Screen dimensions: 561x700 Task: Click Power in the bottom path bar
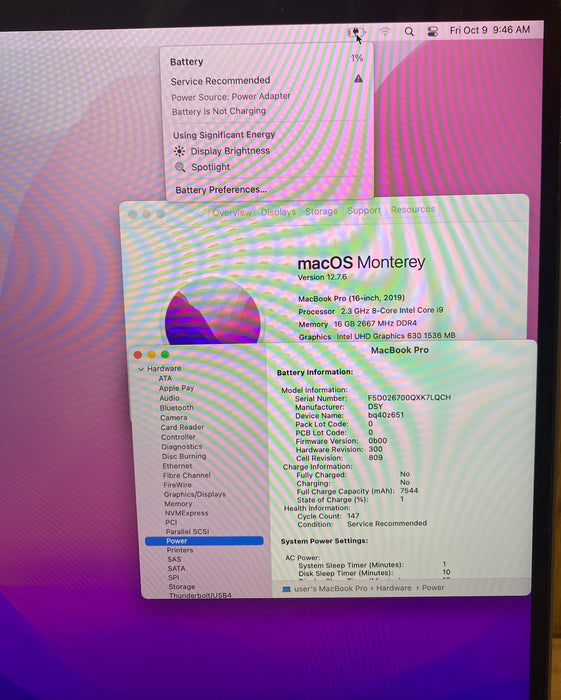pyautogui.click(x=433, y=588)
